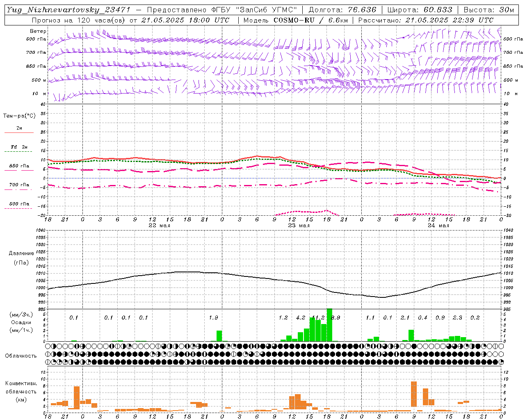Click the 850 гПа temperature legend entry
This screenshot has height=420, width=525.
pyautogui.click(x=19, y=166)
